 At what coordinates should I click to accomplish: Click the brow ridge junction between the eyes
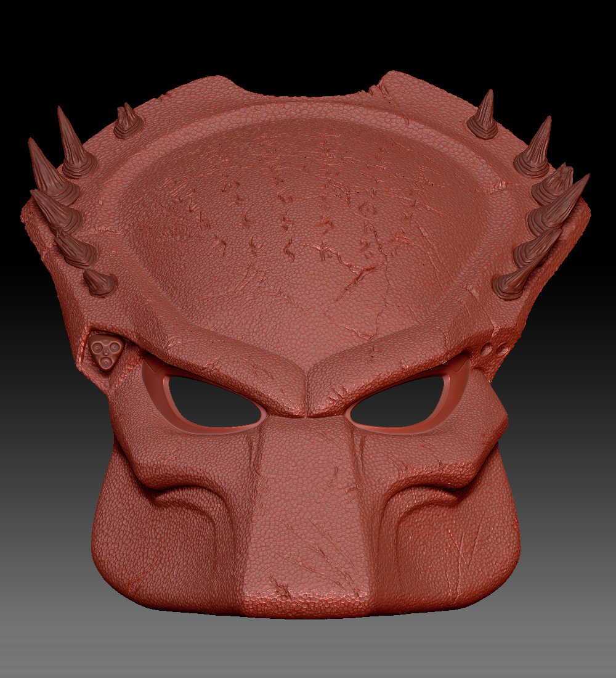pyautogui.click(x=308, y=391)
